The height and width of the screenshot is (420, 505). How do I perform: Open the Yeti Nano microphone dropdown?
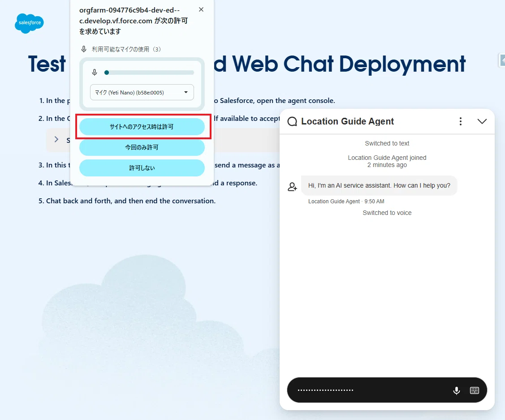[x=142, y=92]
